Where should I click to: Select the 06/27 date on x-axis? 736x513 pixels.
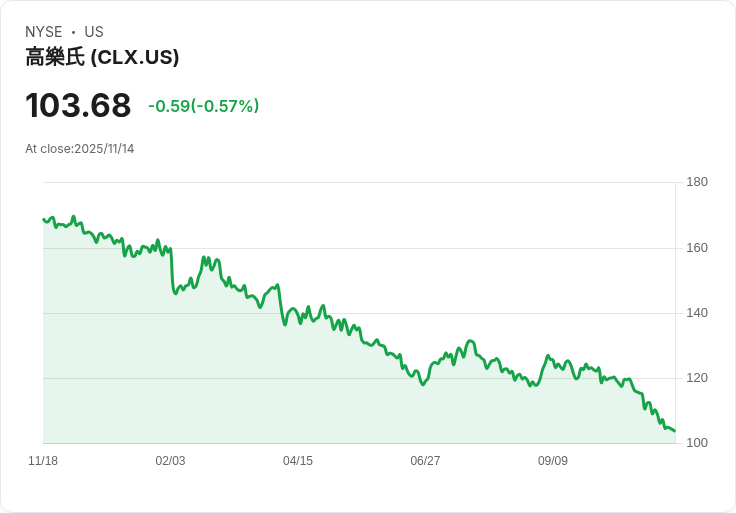point(425,461)
